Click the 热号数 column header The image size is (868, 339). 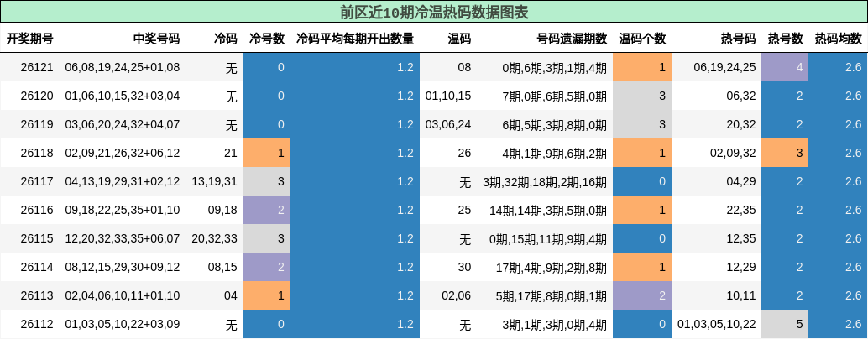coord(785,39)
